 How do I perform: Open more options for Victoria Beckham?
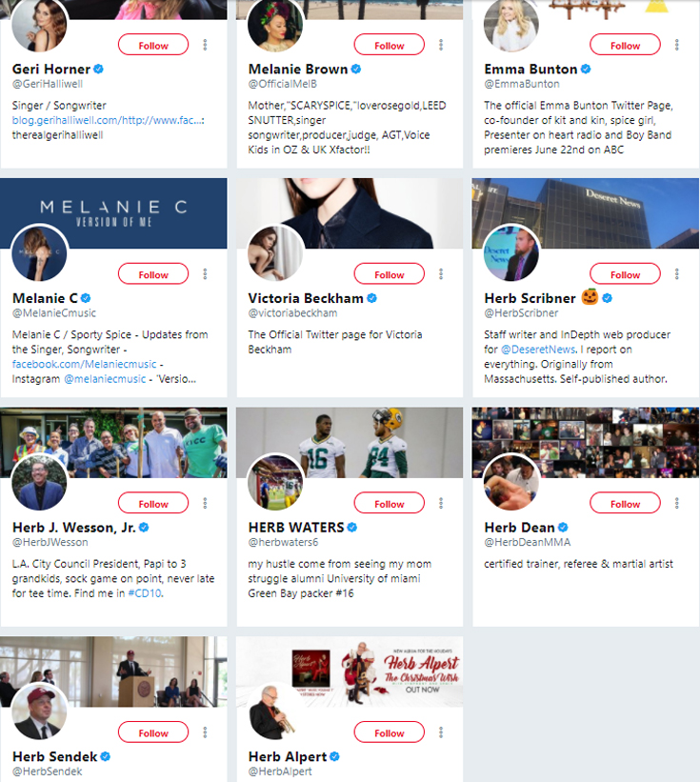pyautogui.click(x=441, y=274)
